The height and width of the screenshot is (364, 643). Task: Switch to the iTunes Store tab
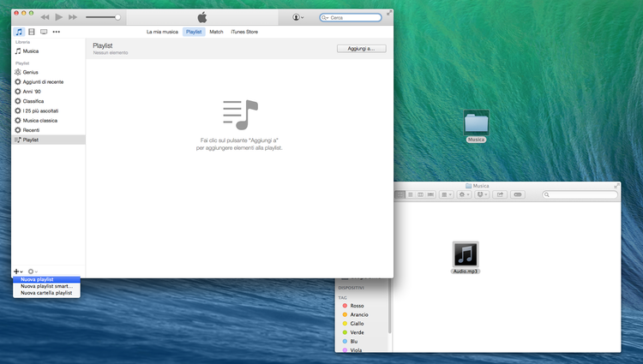point(244,32)
